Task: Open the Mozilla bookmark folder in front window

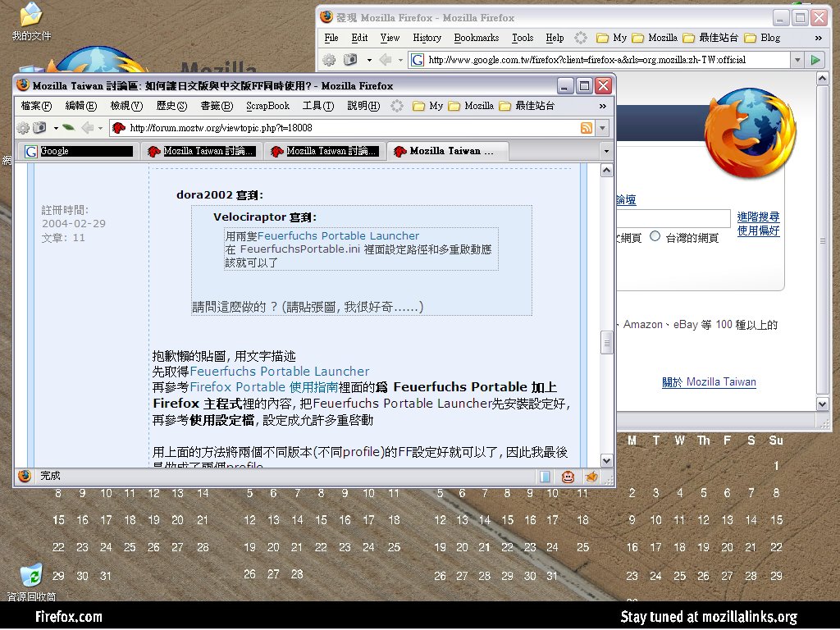Action: [x=471, y=106]
